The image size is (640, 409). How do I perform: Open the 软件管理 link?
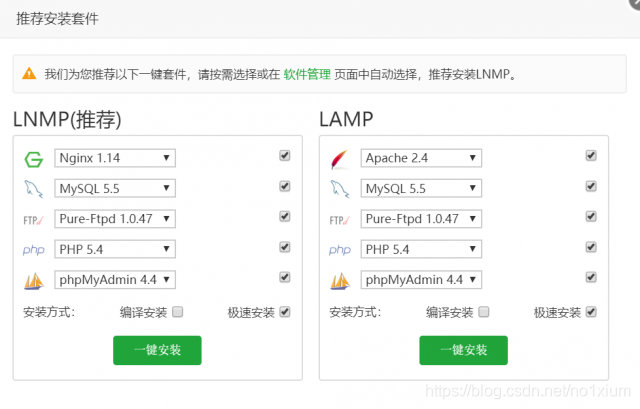point(307,74)
